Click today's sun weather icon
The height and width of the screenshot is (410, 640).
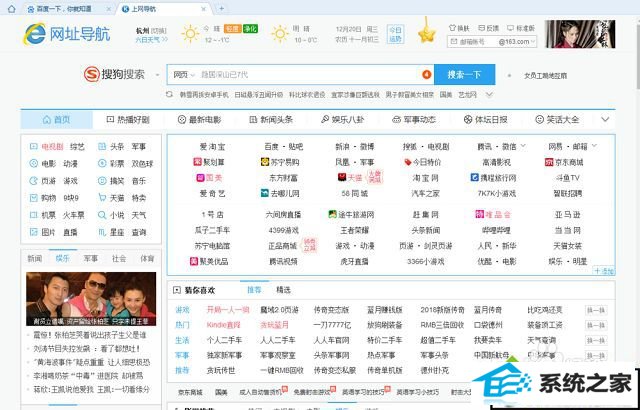click(191, 34)
